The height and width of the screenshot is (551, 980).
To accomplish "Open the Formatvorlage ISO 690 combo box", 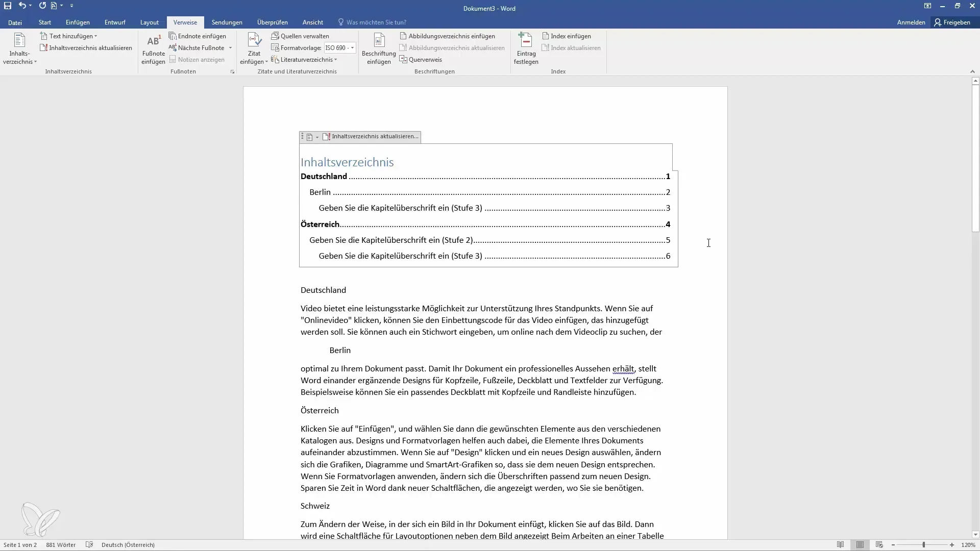I will (x=339, y=48).
